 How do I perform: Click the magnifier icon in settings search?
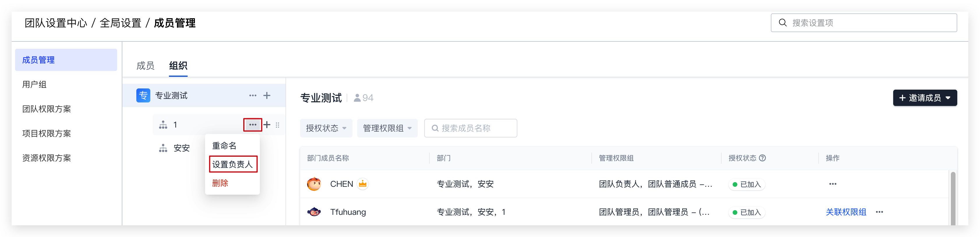click(x=782, y=23)
